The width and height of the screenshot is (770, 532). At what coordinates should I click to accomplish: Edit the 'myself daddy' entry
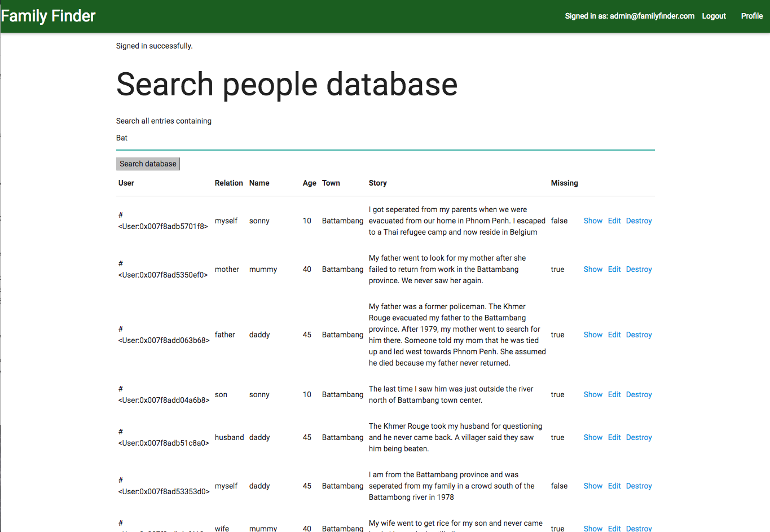coord(614,486)
